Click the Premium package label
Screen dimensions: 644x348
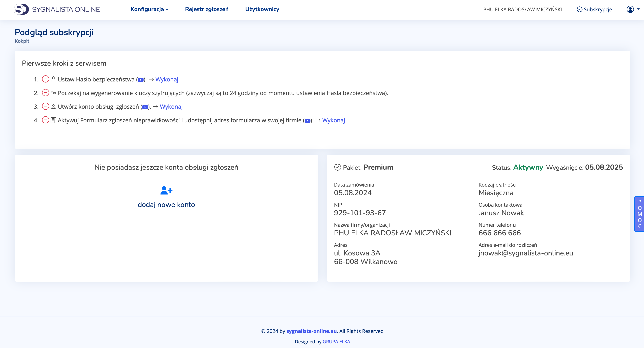[378, 167]
